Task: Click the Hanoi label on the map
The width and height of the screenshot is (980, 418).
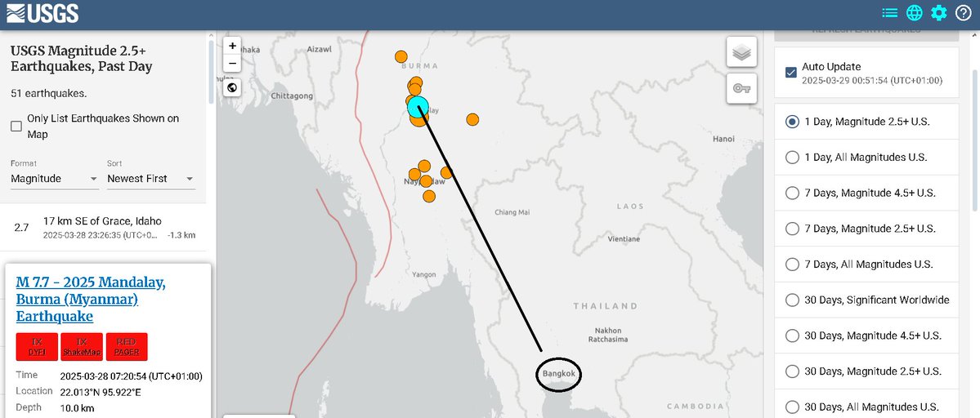Action: [723, 139]
